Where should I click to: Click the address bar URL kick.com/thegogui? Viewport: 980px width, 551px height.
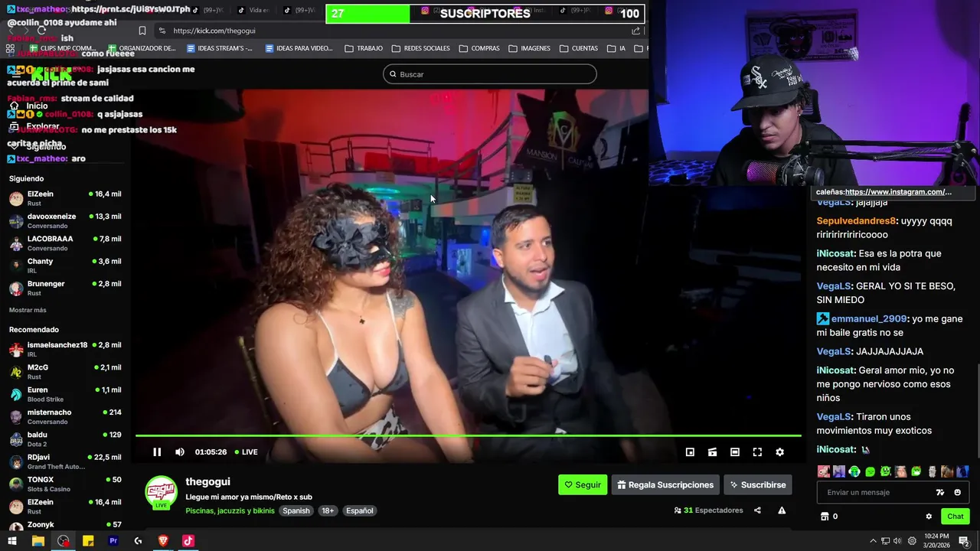tap(214, 31)
